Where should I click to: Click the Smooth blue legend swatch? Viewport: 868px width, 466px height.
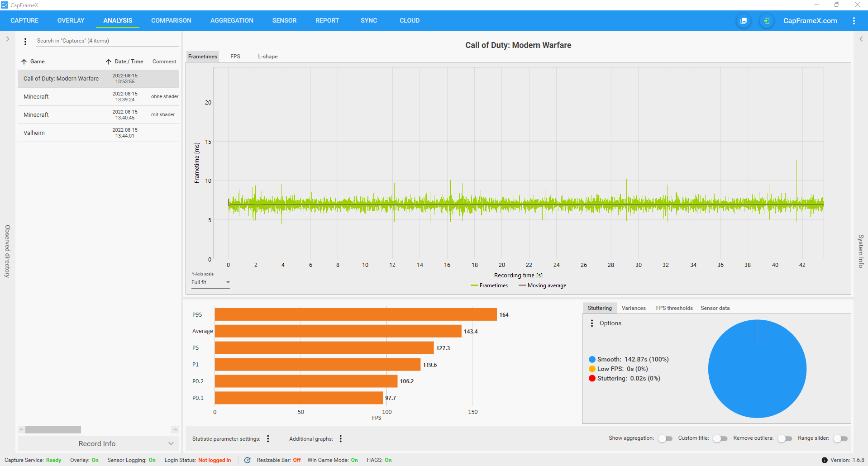pos(592,359)
